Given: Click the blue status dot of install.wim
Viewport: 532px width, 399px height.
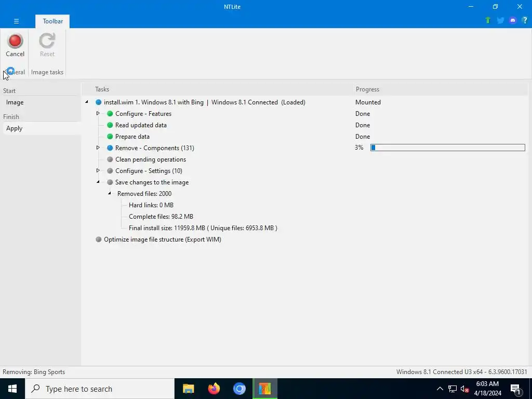Looking at the screenshot, I should click(98, 102).
